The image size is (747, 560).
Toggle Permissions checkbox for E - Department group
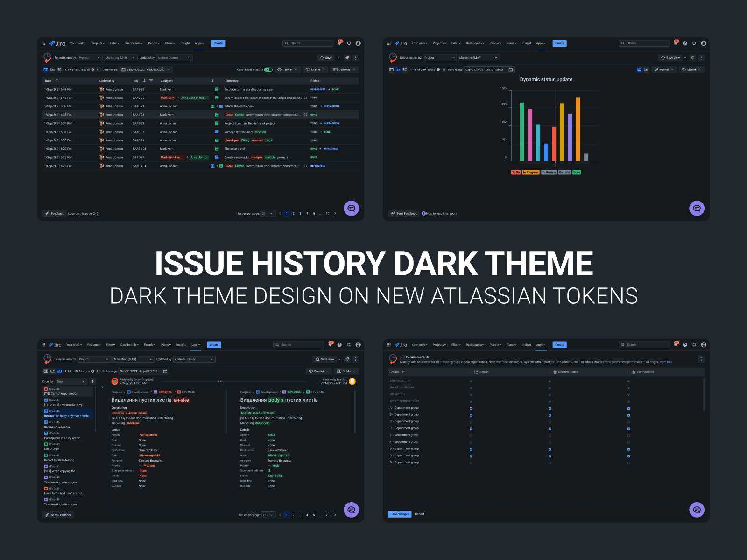[x=628, y=435]
